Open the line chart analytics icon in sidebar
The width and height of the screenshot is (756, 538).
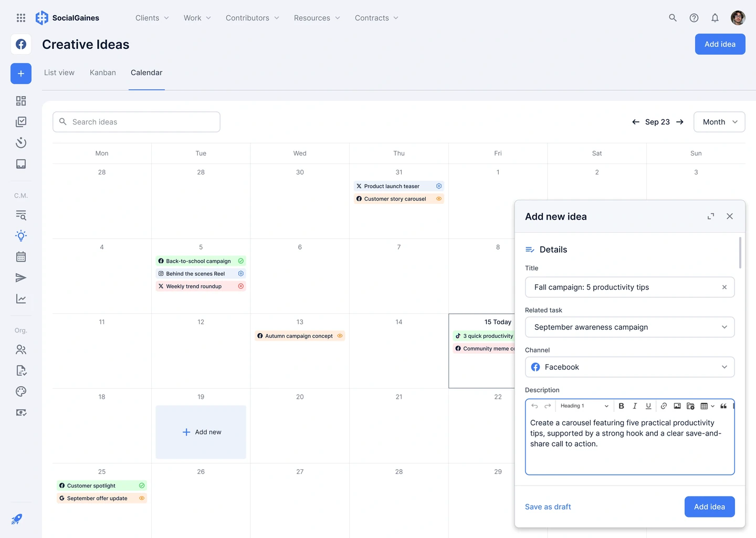pos(21,299)
